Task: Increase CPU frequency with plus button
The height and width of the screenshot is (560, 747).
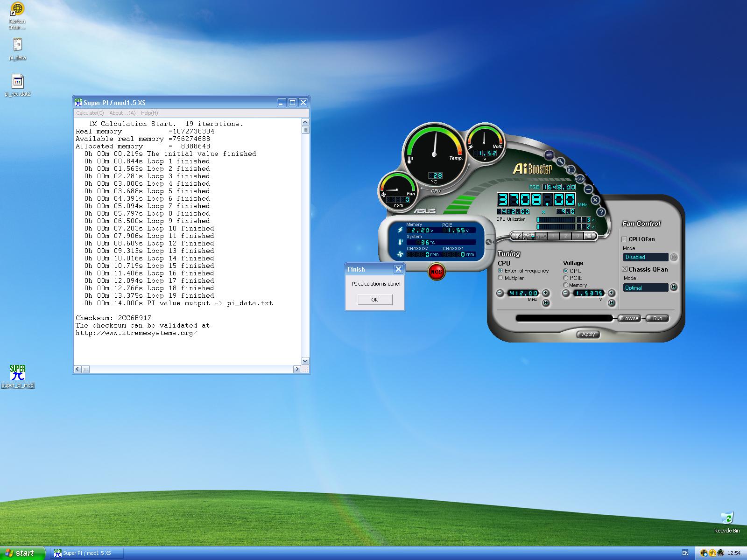Action: pos(545,293)
